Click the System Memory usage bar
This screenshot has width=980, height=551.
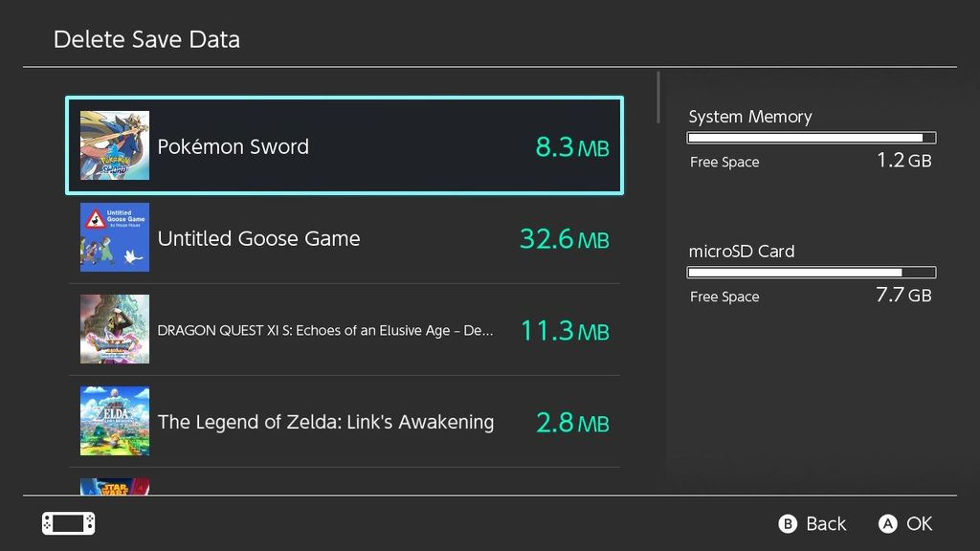click(x=812, y=138)
